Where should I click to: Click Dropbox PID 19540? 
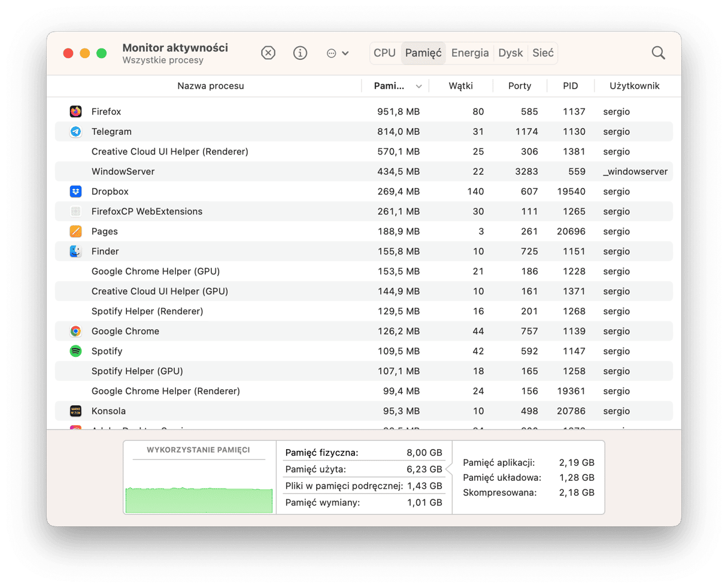[571, 191]
